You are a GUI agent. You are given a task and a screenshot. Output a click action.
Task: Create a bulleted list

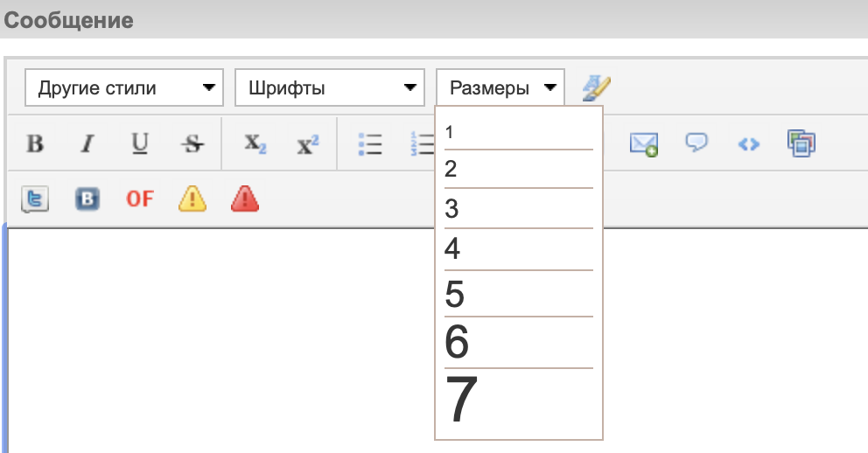[370, 143]
